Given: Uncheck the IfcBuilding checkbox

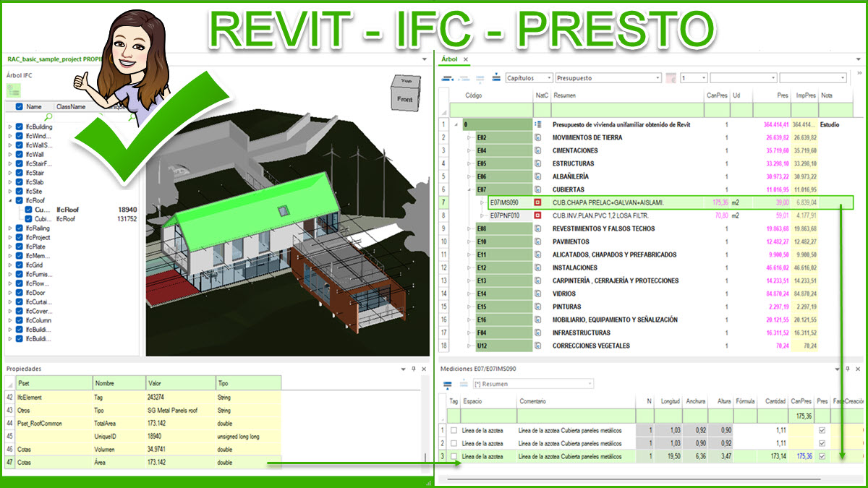Looking at the screenshot, I should click(x=19, y=127).
